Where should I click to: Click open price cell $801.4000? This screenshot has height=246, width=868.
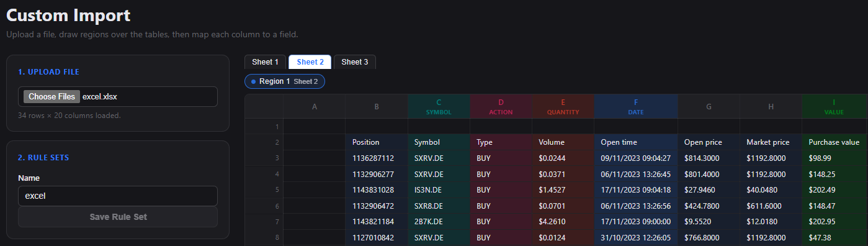click(x=709, y=174)
